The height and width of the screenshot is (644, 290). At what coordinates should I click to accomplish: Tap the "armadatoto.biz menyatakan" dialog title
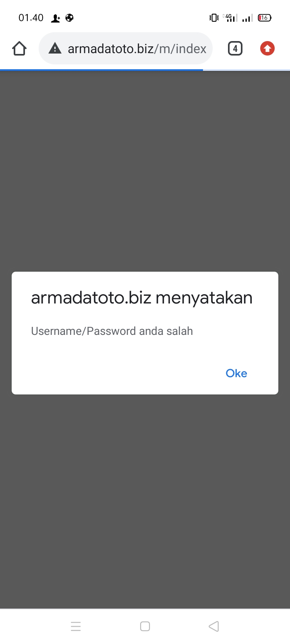(x=142, y=298)
